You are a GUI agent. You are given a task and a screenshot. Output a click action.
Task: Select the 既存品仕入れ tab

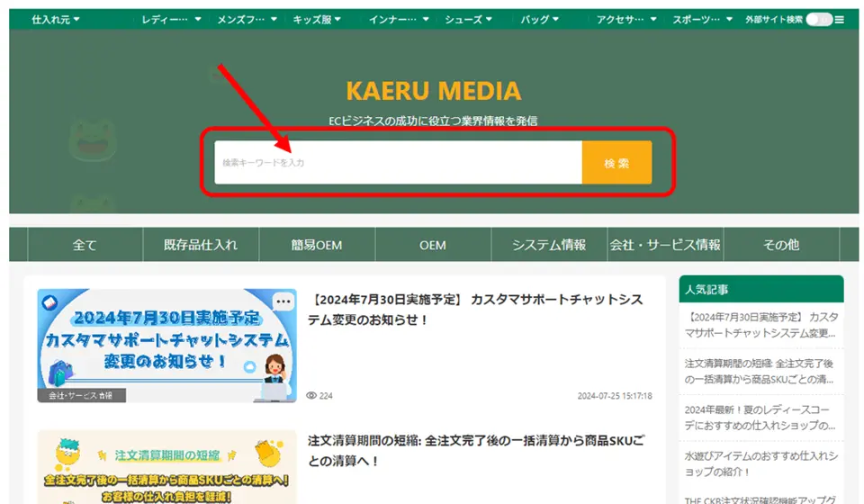pyautogui.click(x=201, y=245)
